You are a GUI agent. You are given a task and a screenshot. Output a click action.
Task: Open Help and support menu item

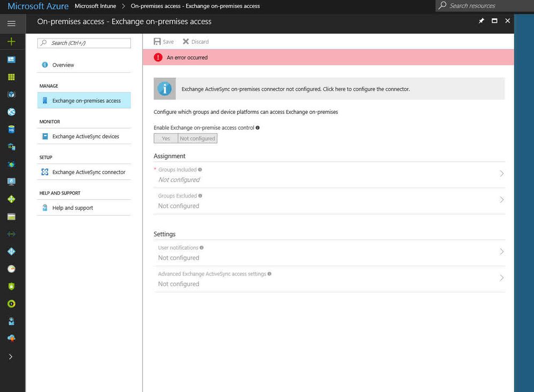point(84,208)
